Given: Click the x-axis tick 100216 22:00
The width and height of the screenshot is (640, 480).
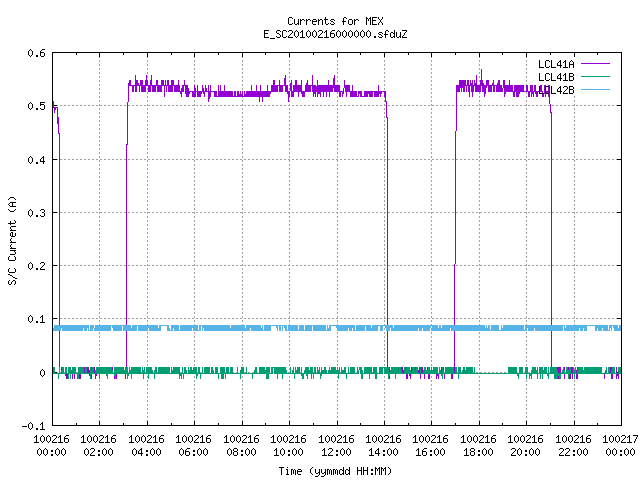Looking at the screenshot, I should click(x=573, y=446).
